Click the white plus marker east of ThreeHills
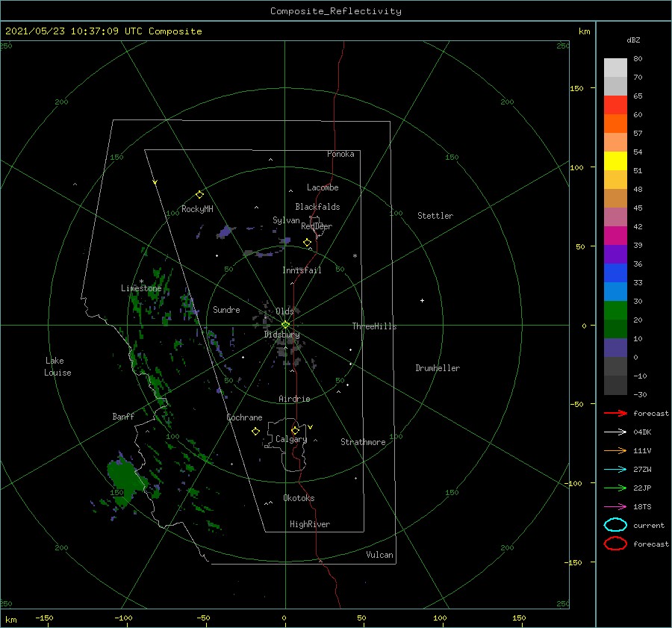Screen dimensions: 672x628 422,300
